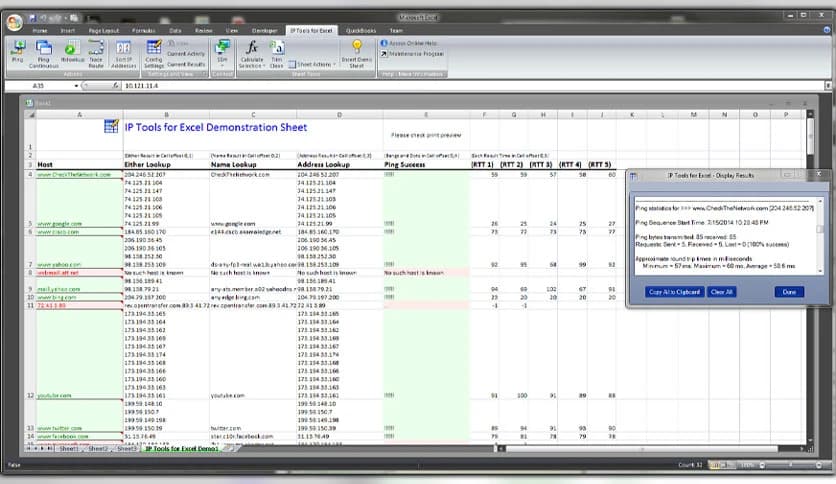Click the Display Results text scrollbar
This screenshot has height=484, width=836.
[820, 236]
